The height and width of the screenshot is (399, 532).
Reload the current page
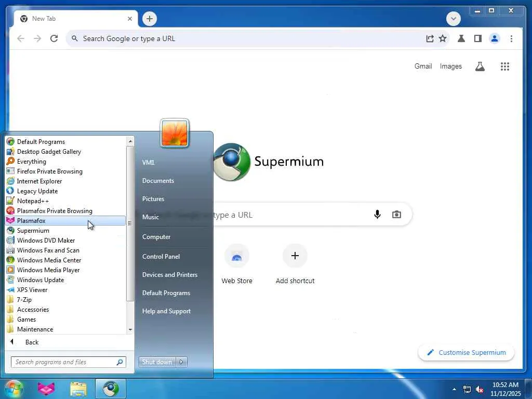pyautogui.click(x=54, y=38)
